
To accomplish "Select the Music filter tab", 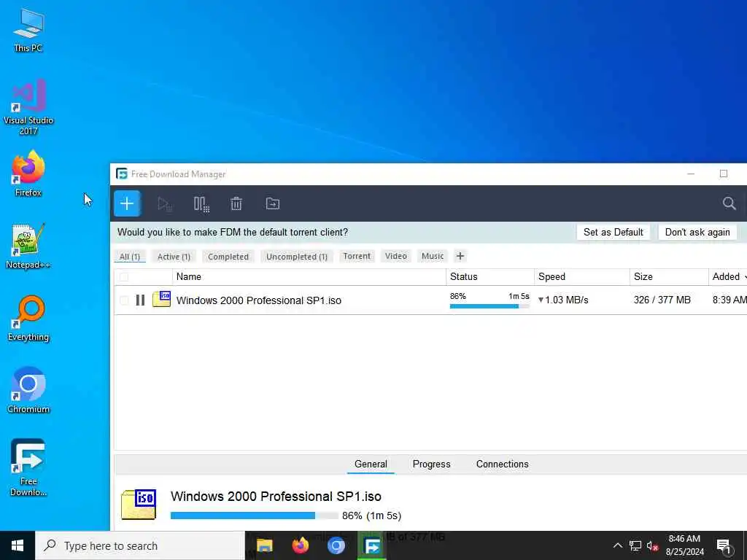I will (x=433, y=256).
